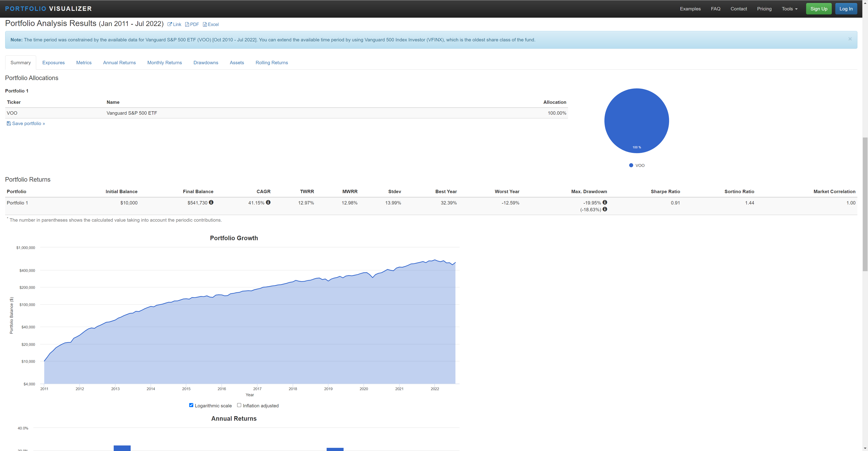Show info icon next to CAGR value

[x=268, y=202]
